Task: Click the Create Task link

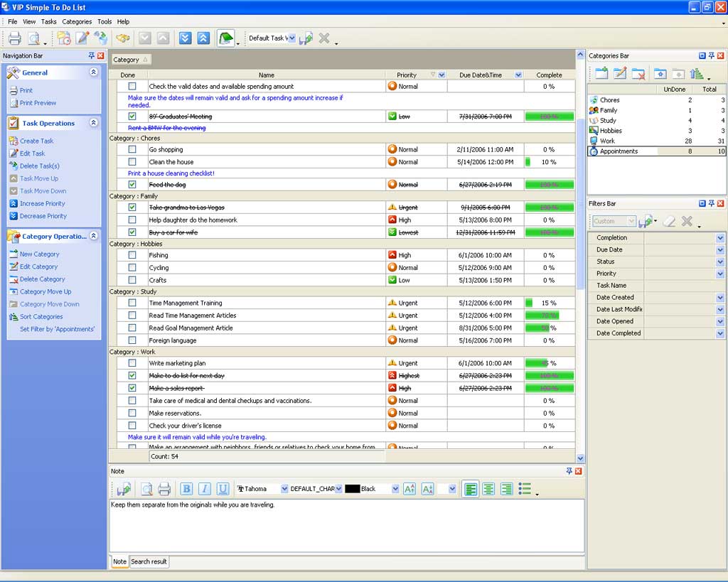Action: click(x=36, y=141)
